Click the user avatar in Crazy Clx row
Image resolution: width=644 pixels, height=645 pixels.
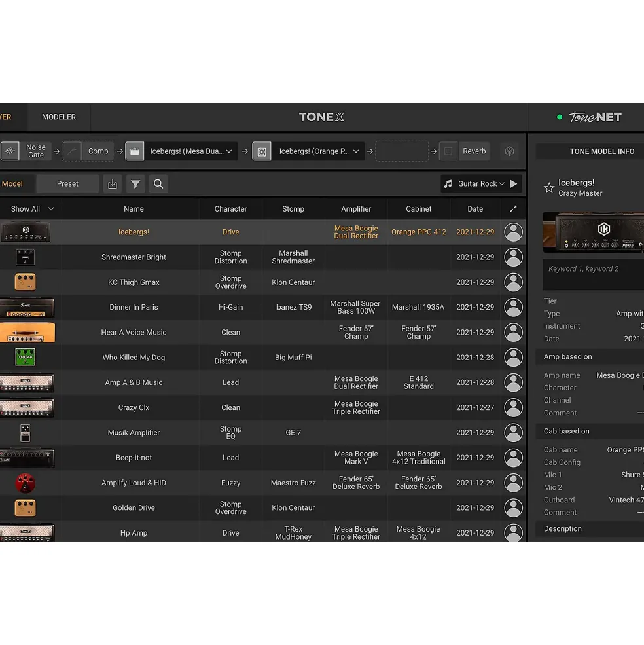point(514,408)
